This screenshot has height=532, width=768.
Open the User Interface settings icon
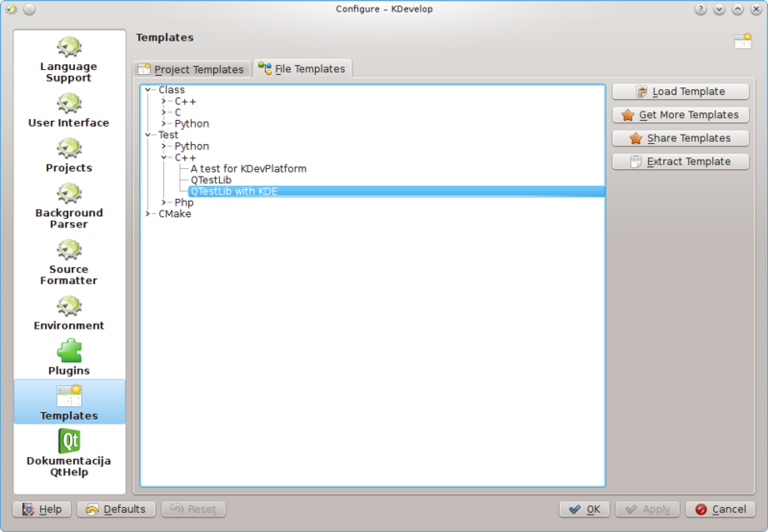69,104
